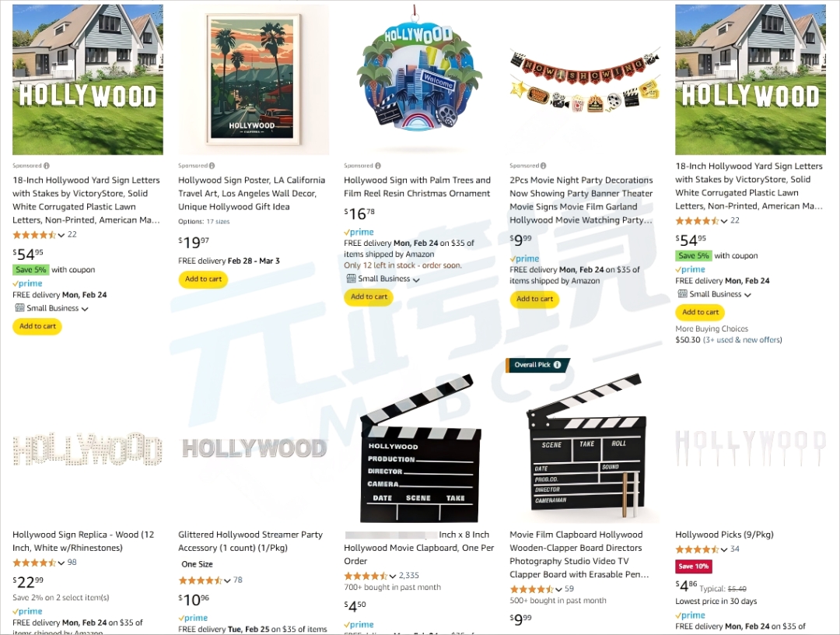The width and height of the screenshot is (840, 635).
Task: Click the Sponsored info icon under Hollywood poster
Action: pos(212,166)
